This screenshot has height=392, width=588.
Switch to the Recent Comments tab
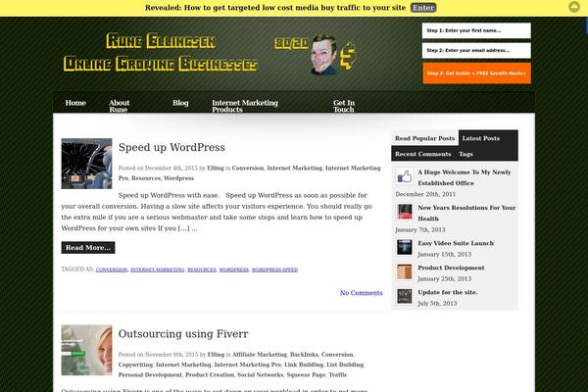click(423, 154)
